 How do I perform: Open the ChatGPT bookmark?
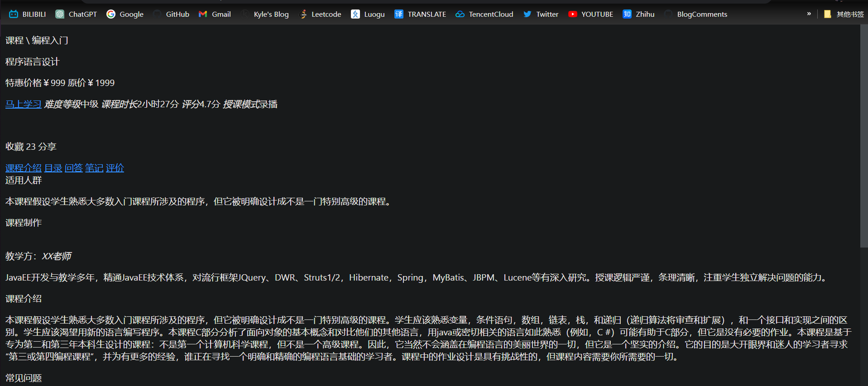point(76,14)
